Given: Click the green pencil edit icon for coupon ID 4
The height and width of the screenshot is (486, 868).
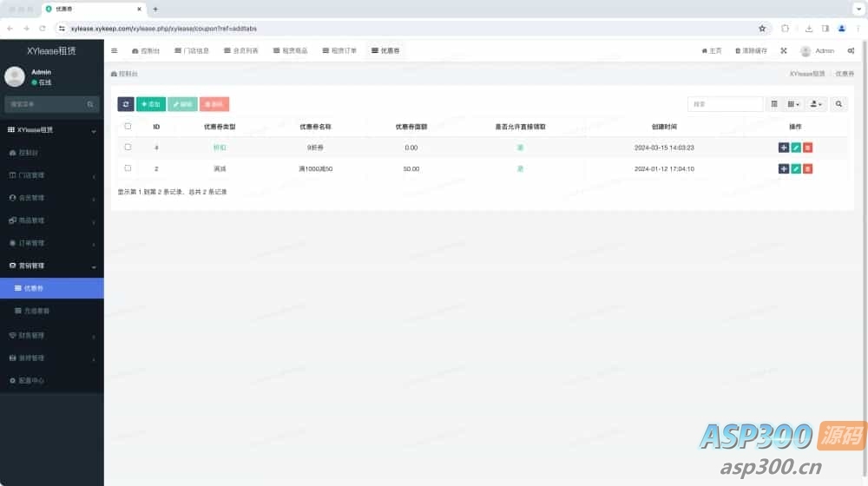Looking at the screenshot, I should [795, 148].
